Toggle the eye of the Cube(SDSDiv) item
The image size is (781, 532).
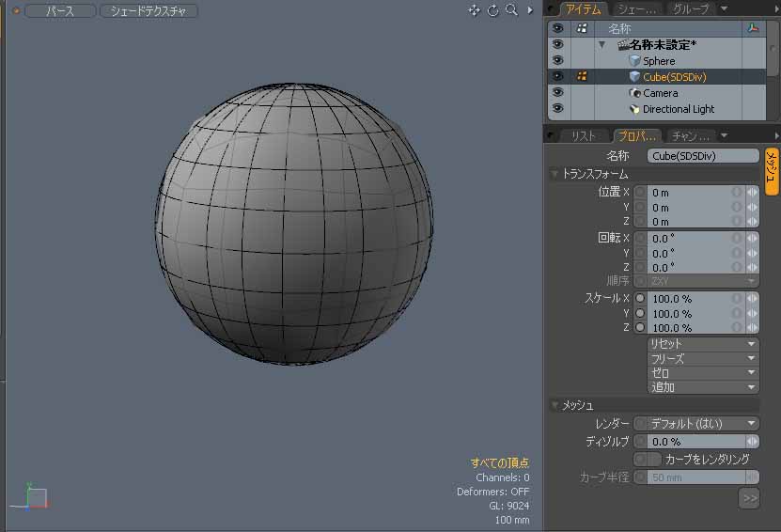(558, 76)
